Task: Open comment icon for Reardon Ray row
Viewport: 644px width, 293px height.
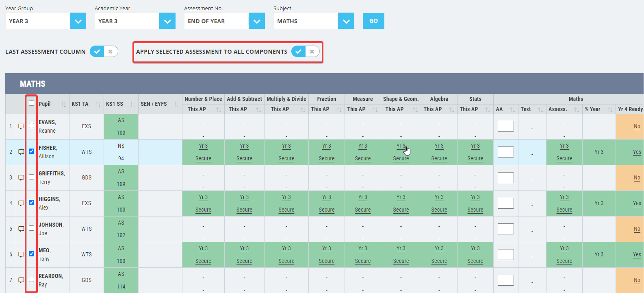Action: (x=21, y=280)
